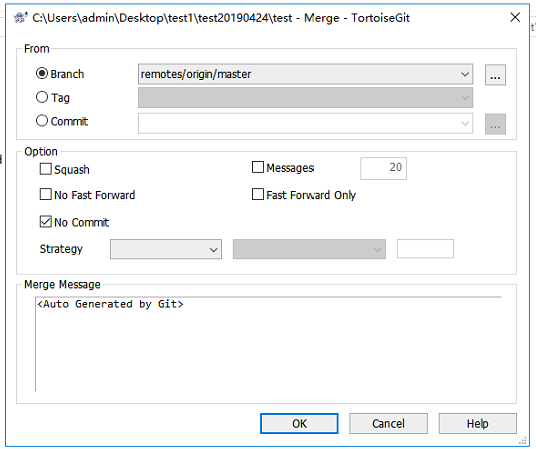Open the remotes/origin/master branch dropdown
536x449 pixels.
pos(305,74)
